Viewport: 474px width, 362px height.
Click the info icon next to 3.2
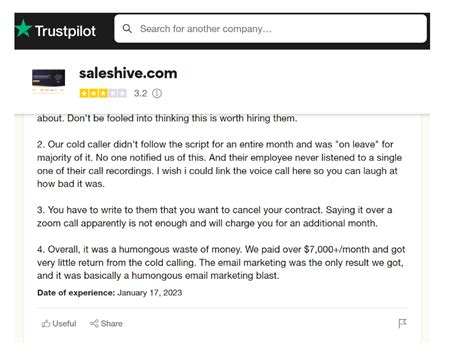pos(157,93)
